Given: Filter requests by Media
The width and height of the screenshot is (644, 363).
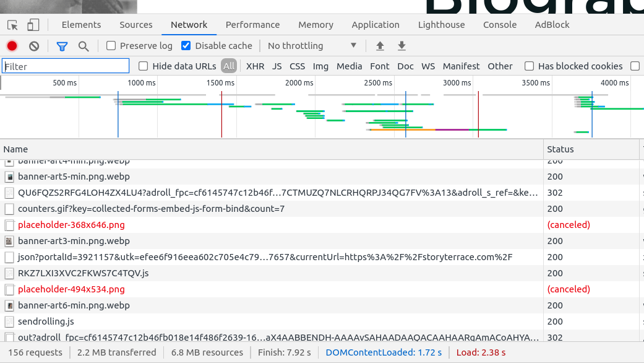Looking at the screenshot, I should pos(349,66).
